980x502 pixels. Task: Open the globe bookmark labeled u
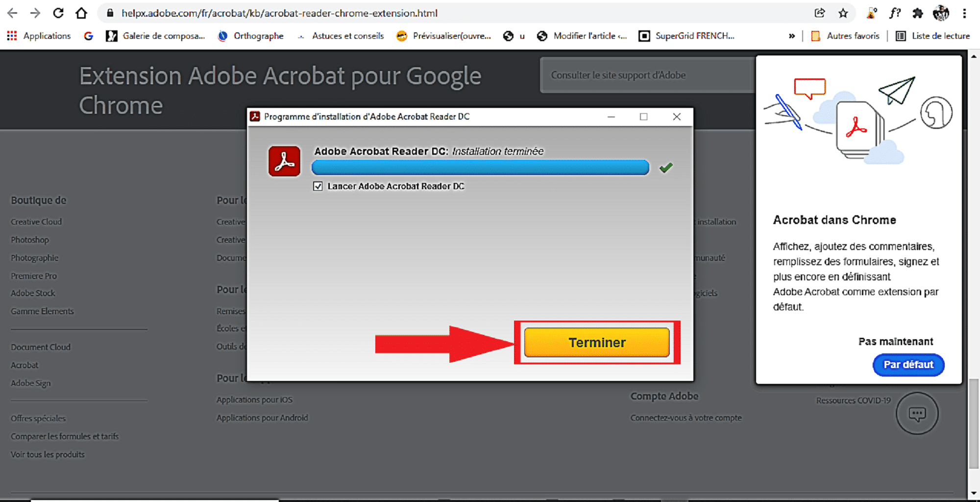tap(514, 36)
